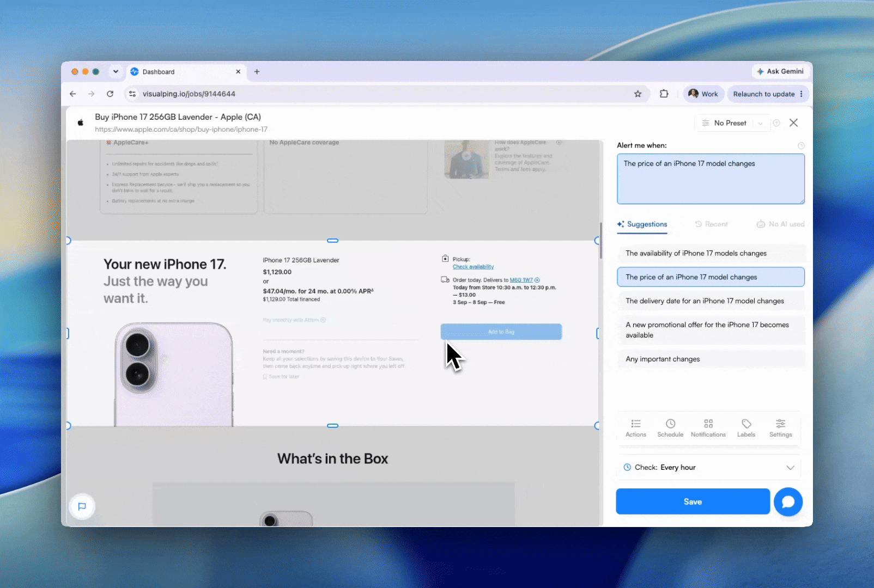Open the Work profile menu
The height and width of the screenshot is (588, 874).
pyautogui.click(x=703, y=94)
